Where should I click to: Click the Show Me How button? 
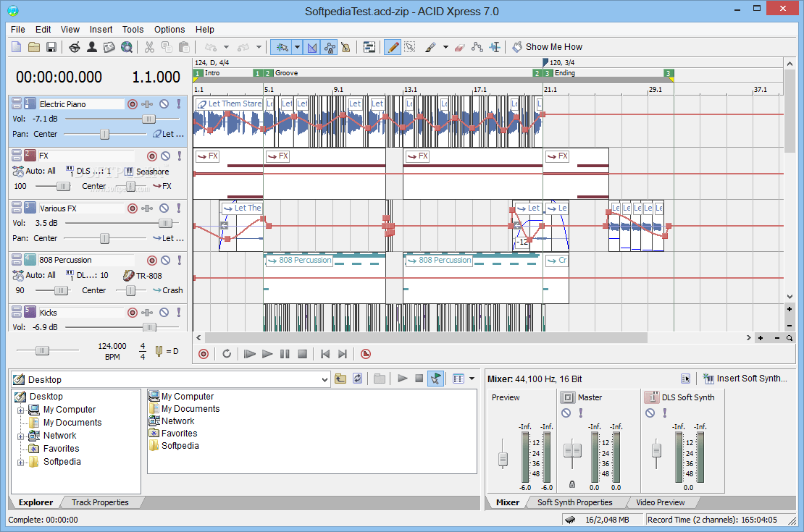(547, 47)
